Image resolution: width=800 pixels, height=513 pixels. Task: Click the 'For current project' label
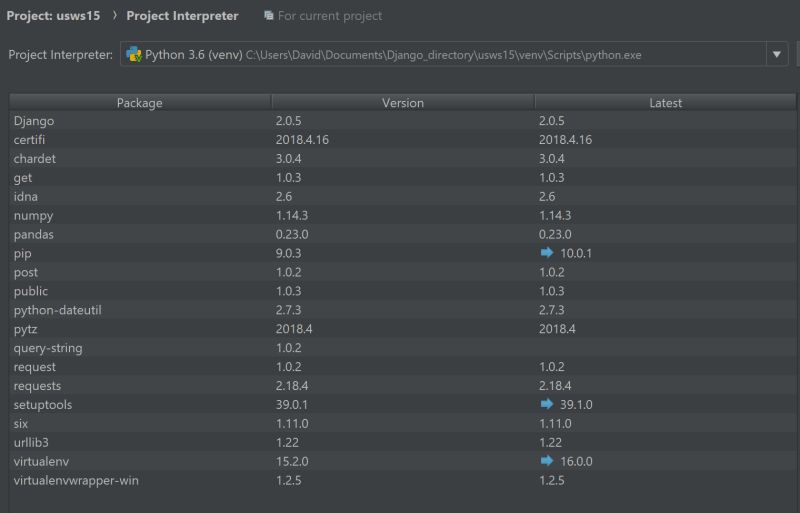tap(330, 16)
